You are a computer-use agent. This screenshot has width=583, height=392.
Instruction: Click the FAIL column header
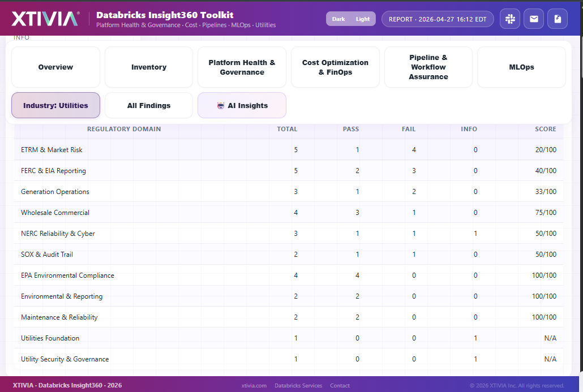pyautogui.click(x=408, y=129)
